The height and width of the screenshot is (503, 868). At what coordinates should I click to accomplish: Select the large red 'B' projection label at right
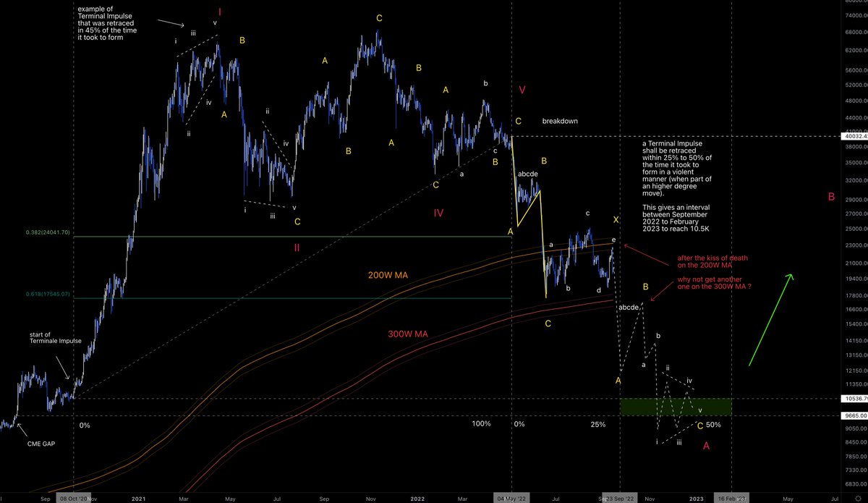pyautogui.click(x=832, y=196)
